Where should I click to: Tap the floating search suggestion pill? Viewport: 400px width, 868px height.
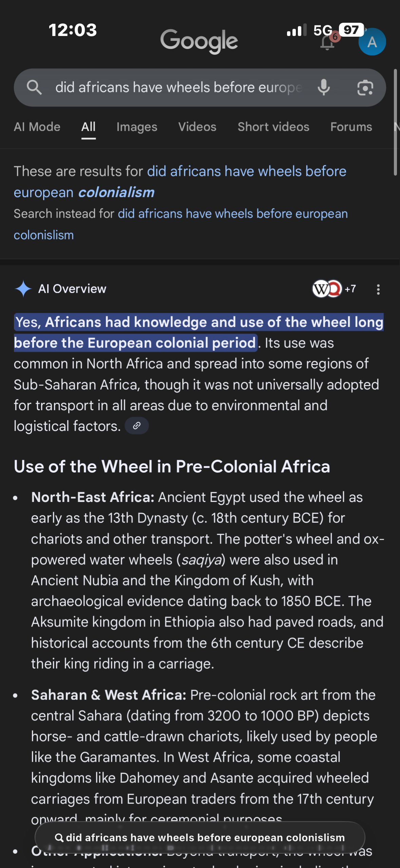coord(200,837)
